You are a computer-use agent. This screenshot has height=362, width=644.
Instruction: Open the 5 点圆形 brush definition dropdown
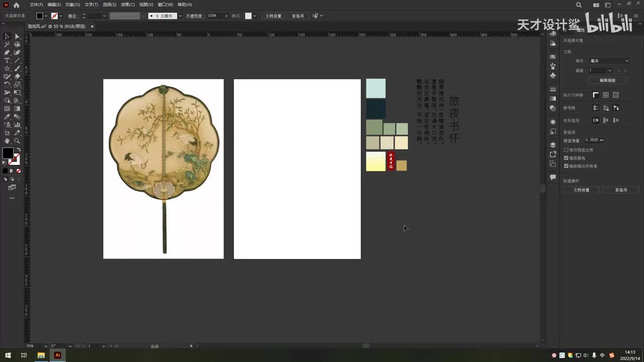180,16
